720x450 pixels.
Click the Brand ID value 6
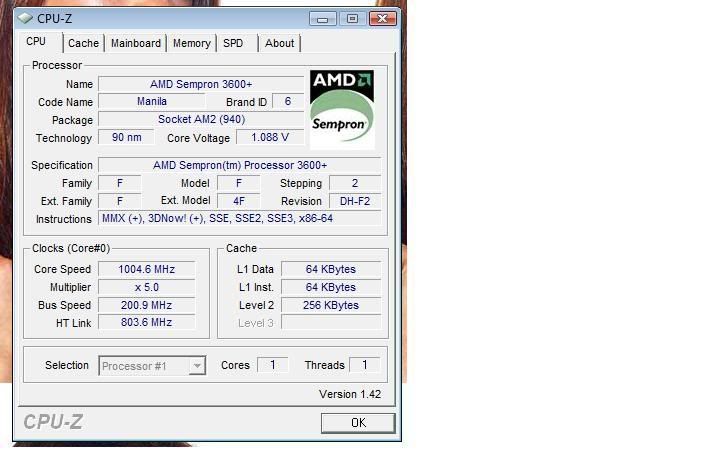click(288, 101)
